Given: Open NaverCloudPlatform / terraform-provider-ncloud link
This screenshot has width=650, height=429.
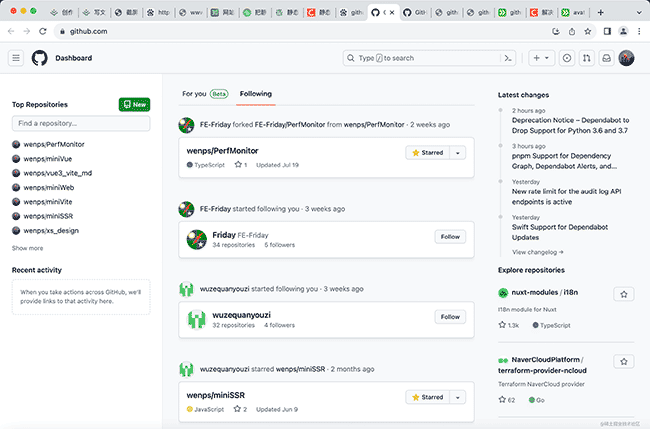Looking at the screenshot, I should [542, 365].
